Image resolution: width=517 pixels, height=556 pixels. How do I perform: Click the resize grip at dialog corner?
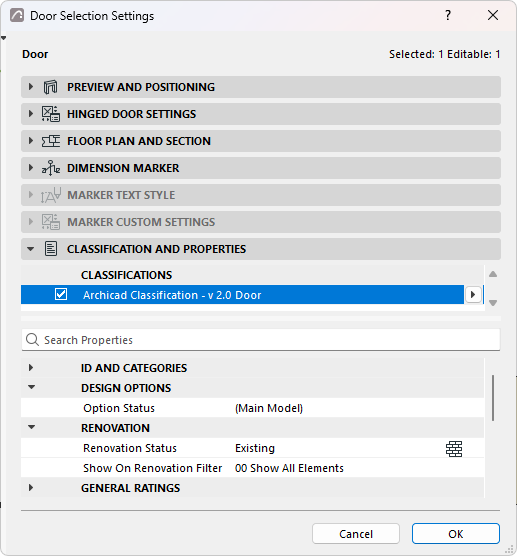(509, 549)
